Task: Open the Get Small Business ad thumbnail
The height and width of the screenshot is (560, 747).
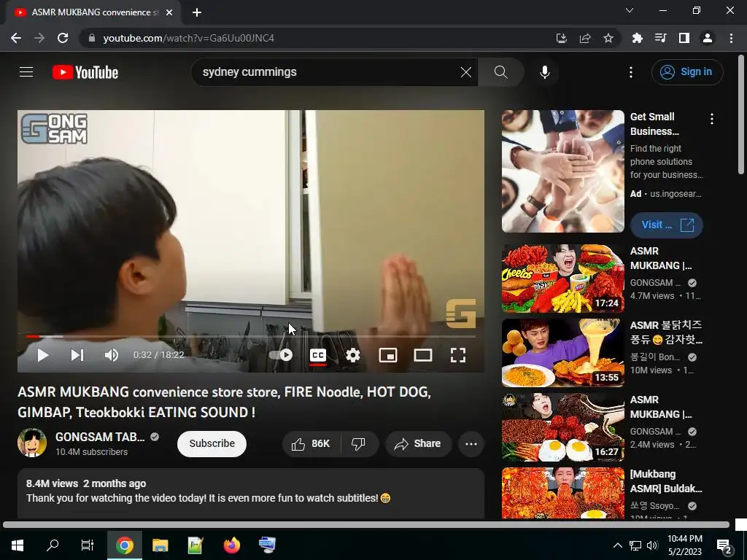Action: click(562, 171)
